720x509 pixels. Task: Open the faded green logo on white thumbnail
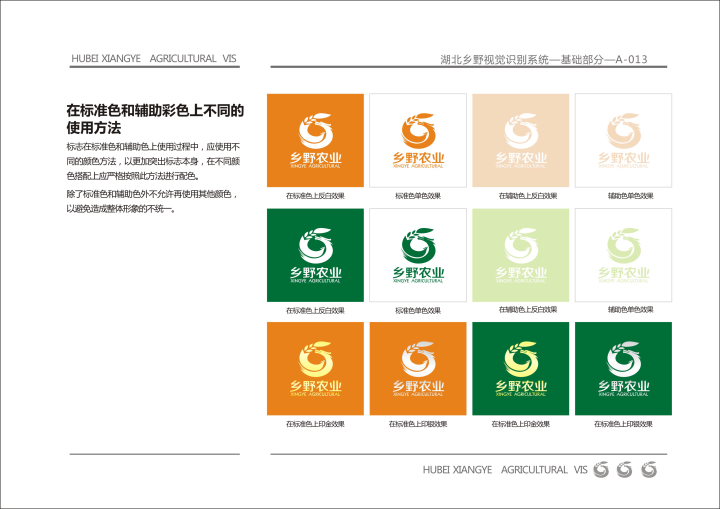point(623,254)
